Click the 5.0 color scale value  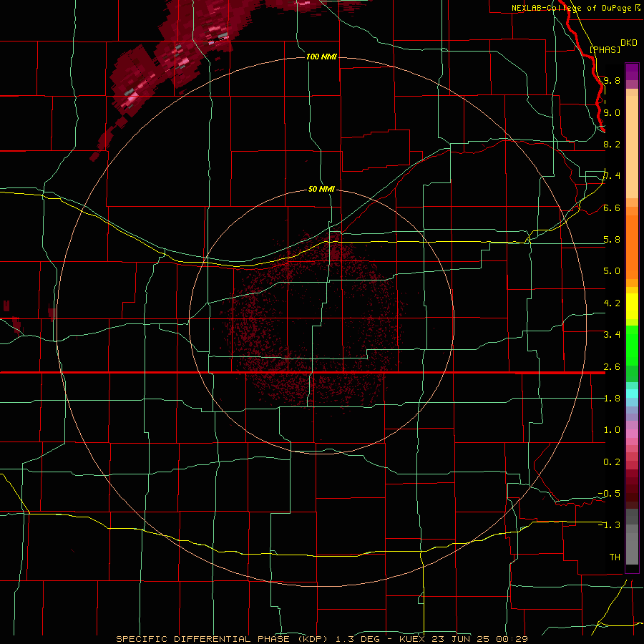(612, 271)
